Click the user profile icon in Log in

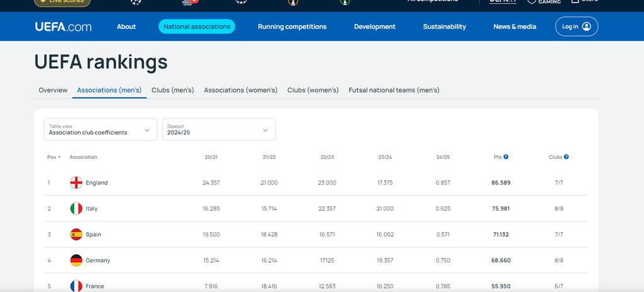tap(586, 26)
